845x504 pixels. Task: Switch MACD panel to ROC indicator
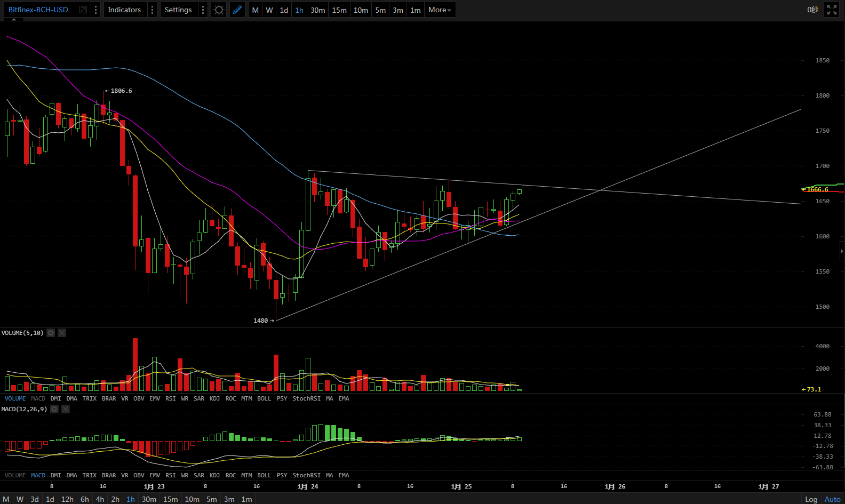[230, 475]
